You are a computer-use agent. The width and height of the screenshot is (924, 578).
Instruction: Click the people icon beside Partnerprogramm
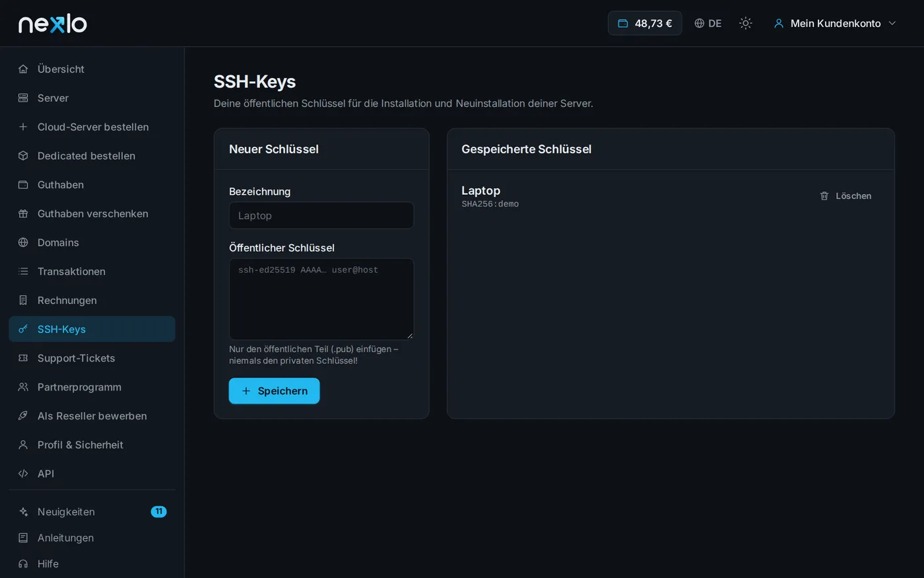click(23, 387)
